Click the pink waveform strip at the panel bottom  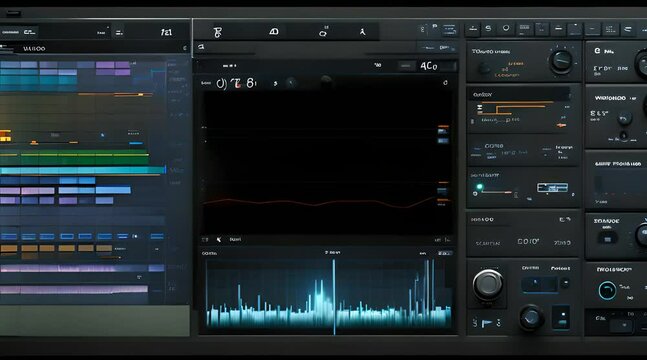pyautogui.click(x=74, y=289)
